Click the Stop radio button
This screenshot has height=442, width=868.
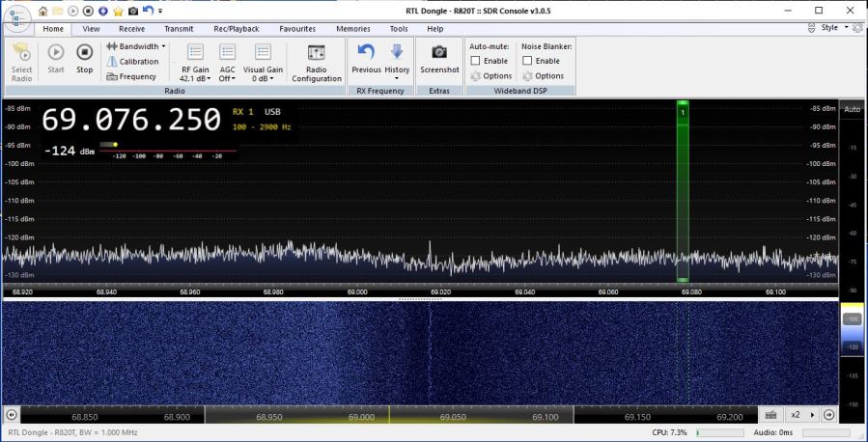pyautogui.click(x=84, y=57)
